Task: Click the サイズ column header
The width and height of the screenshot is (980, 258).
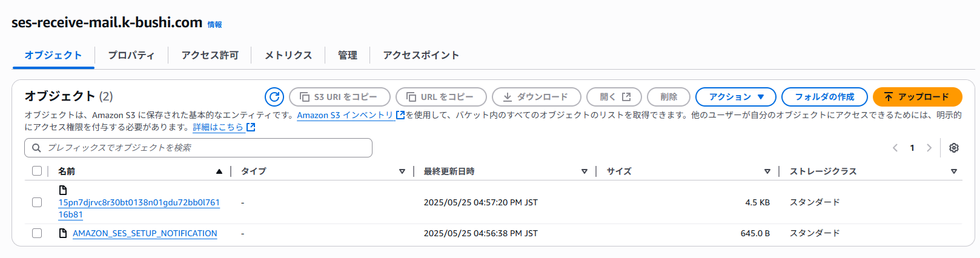Action: 619,171
